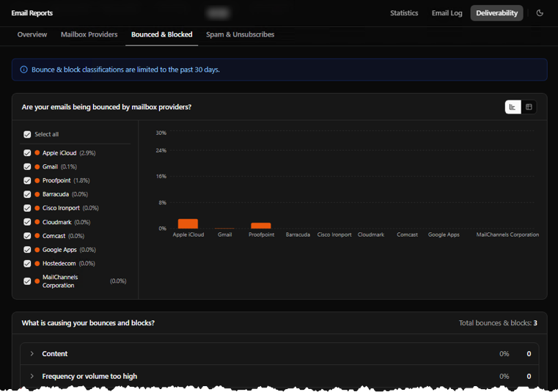This screenshot has width=558, height=392.
Task: Click the Hostedecom (0.0%) legend label
Action: pyautogui.click(x=69, y=264)
